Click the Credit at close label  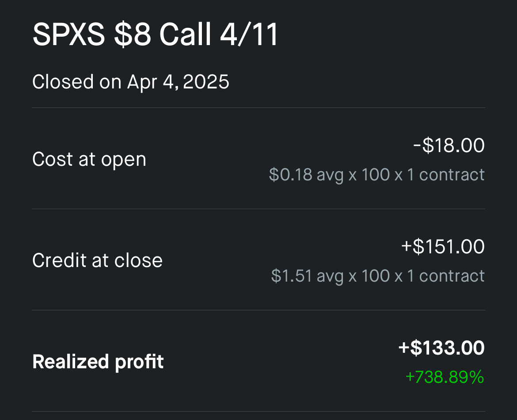point(97,260)
